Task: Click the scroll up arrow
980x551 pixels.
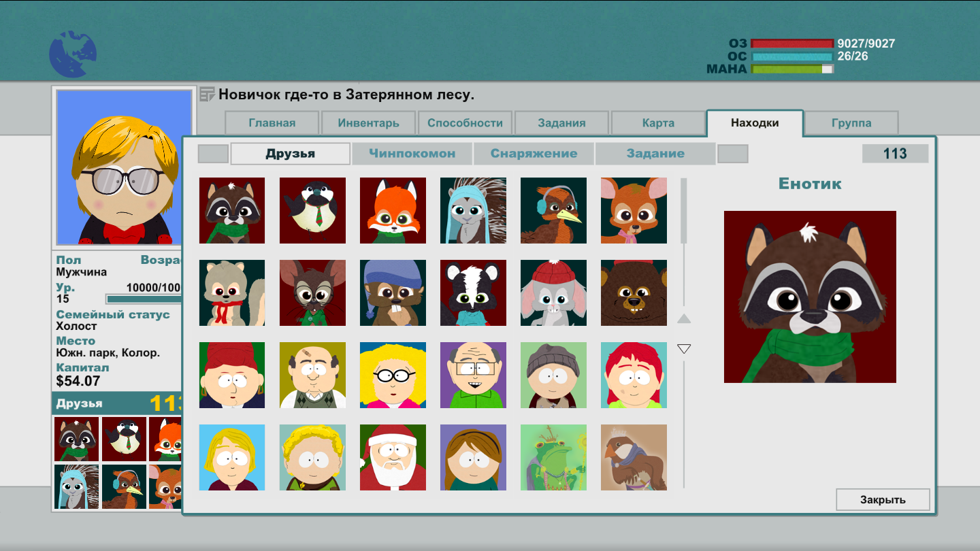Action: point(684,318)
